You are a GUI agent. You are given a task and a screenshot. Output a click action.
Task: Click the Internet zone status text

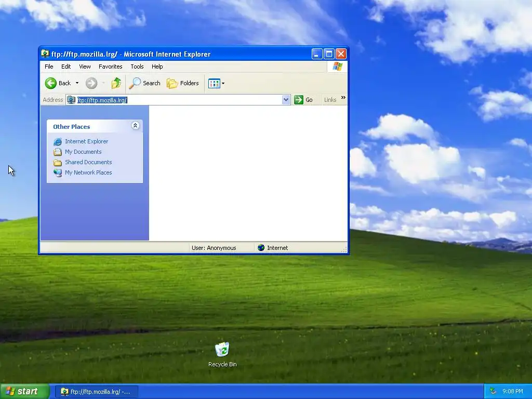(277, 248)
